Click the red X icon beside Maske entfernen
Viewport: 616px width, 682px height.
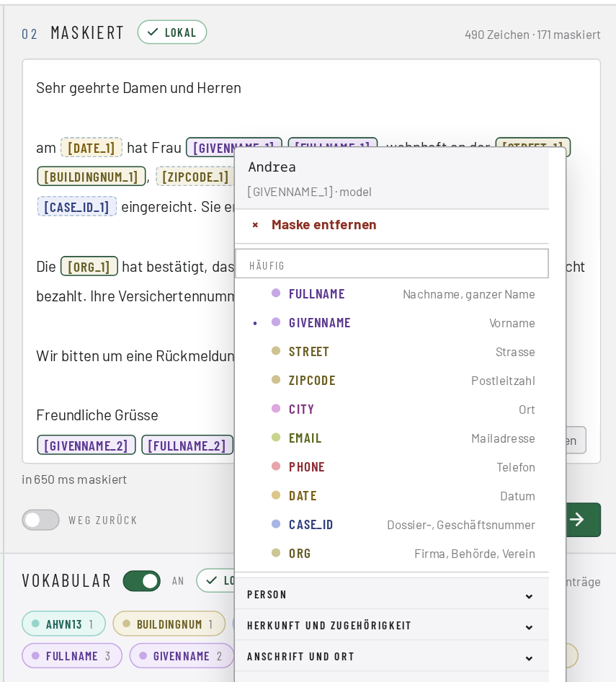tap(255, 225)
